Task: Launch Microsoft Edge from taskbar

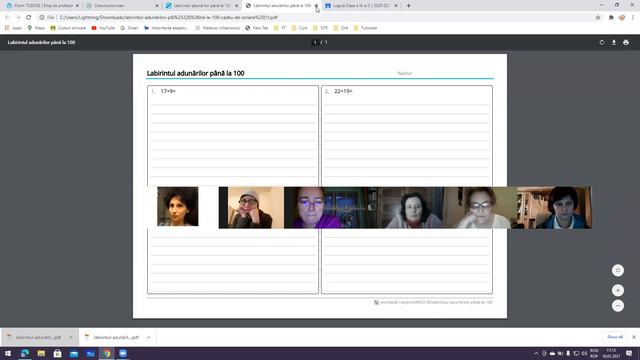Action: click(x=24, y=353)
